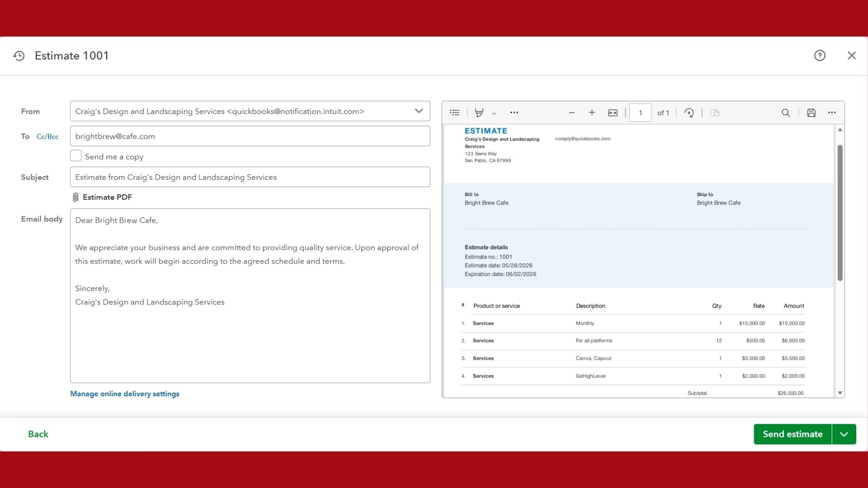Click 'For all platforms' description cell
The height and width of the screenshot is (488, 868).
pos(594,341)
